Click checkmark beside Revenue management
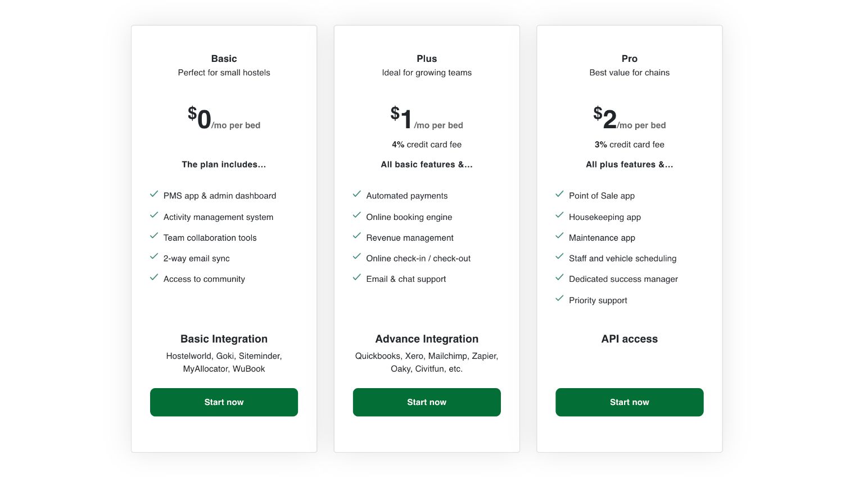Viewport: 868px width, 477px height. pos(356,236)
